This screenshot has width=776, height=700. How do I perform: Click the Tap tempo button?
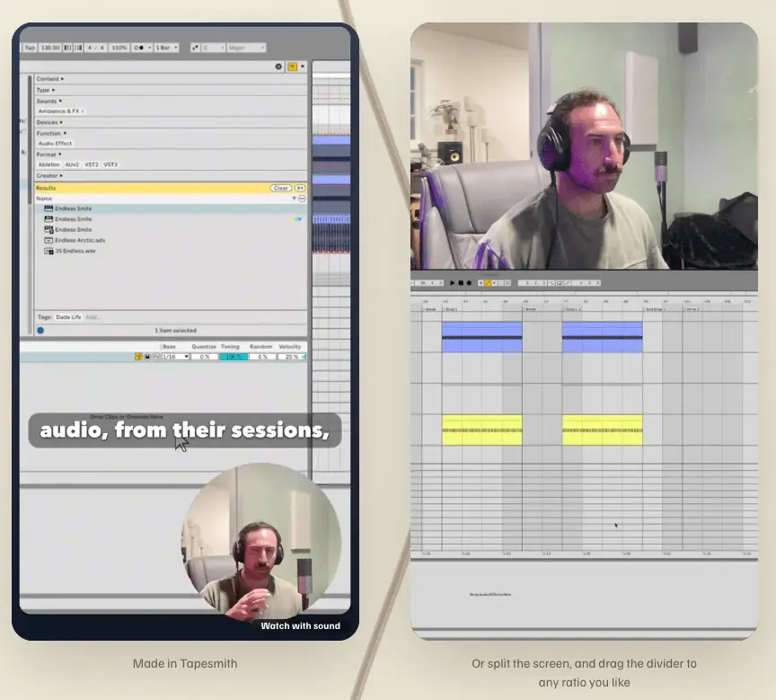click(x=30, y=48)
